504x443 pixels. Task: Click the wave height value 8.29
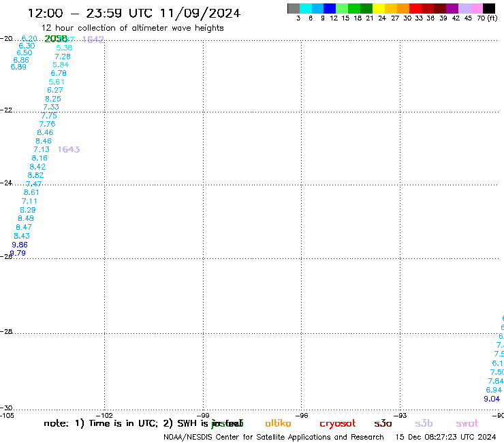pos(28,210)
